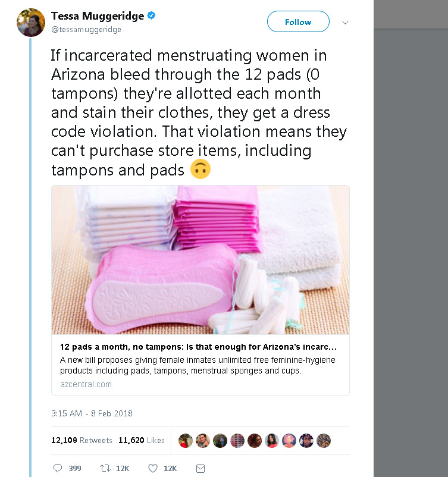Follow Tessa Muggeridge

(x=298, y=21)
